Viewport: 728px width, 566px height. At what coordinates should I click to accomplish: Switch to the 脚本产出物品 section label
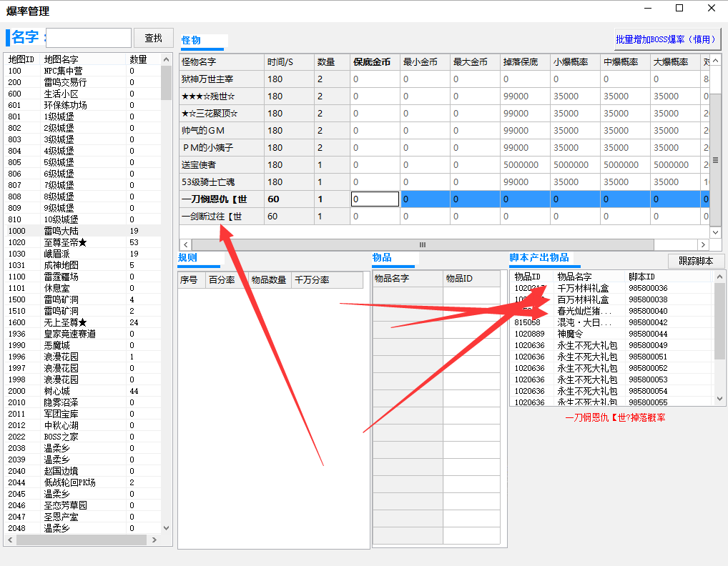click(539, 257)
